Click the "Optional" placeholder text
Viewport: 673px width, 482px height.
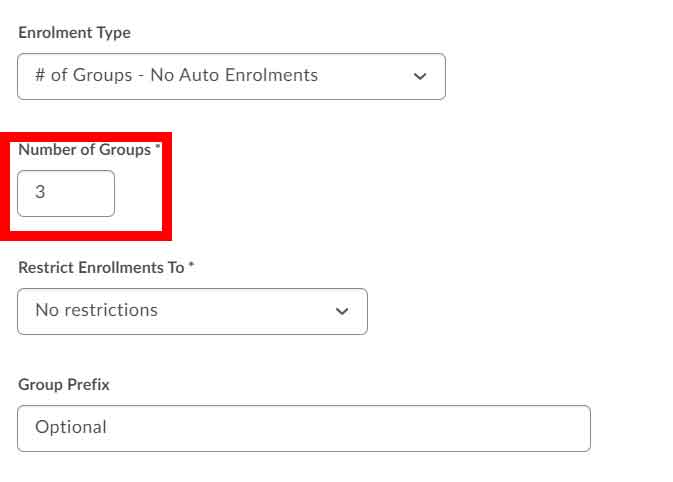point(70,428)
